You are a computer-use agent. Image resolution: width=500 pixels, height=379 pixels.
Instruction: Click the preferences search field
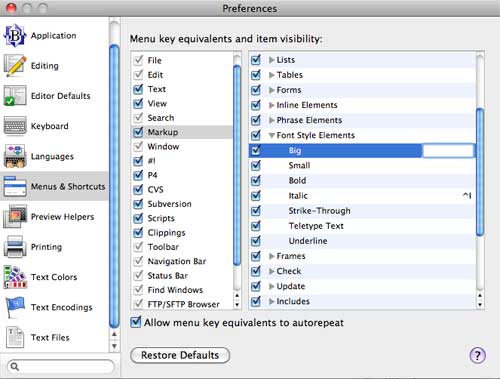click(61, 367)
